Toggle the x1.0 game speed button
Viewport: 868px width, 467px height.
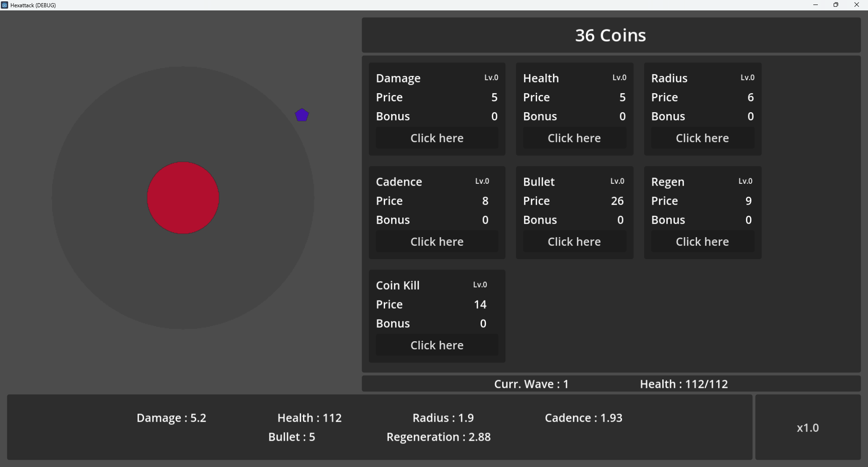(808, 428)
